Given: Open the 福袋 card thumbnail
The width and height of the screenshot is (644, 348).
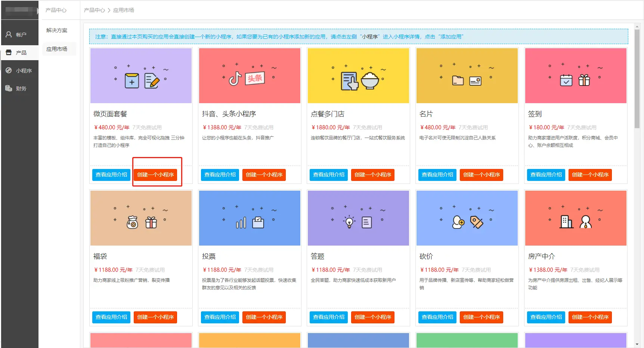Looking at the screenshot, I should click(x=141, y=218).
